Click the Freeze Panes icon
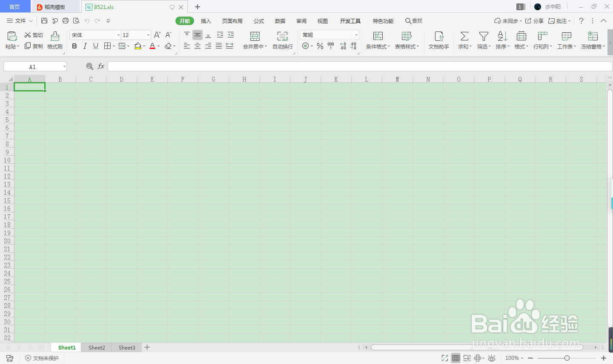Screen dimensions: 613x364 [593, 37]
